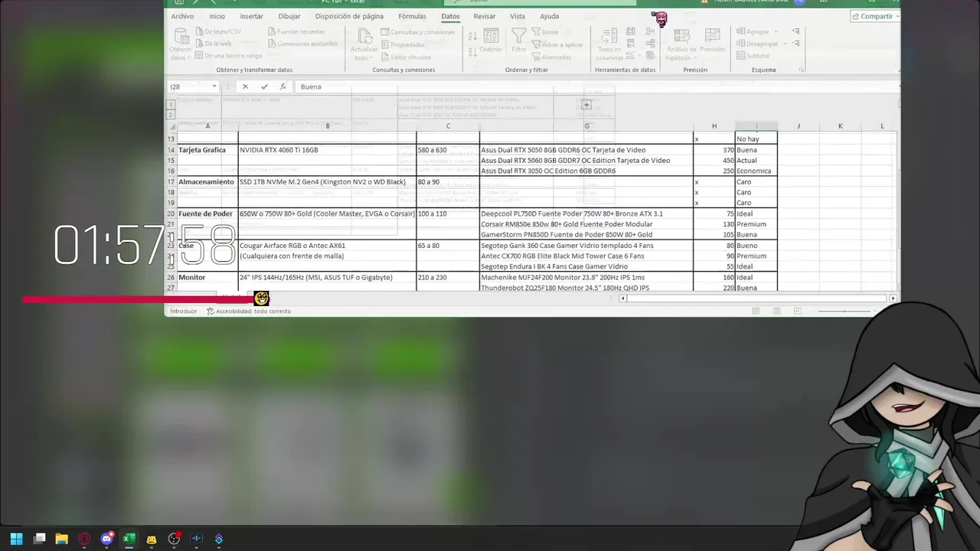Select outline level 2 button
Screen dimensions: 980x551
171,114
